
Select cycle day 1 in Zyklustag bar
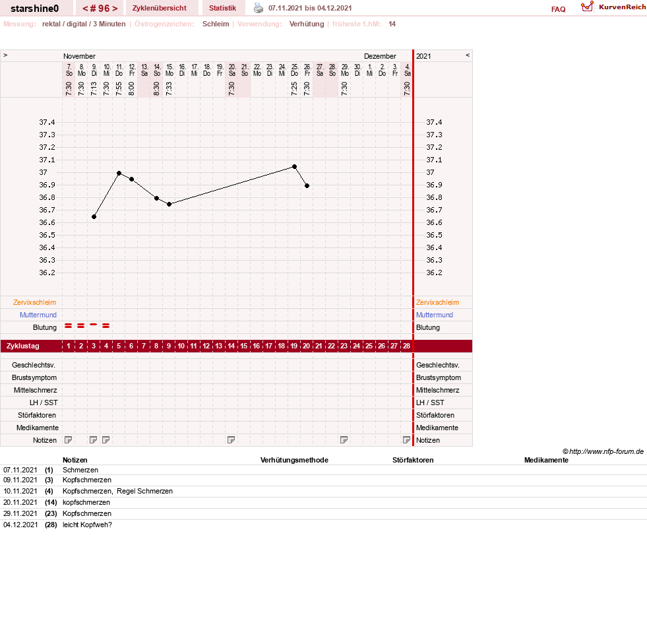click(x=69, y=346)
